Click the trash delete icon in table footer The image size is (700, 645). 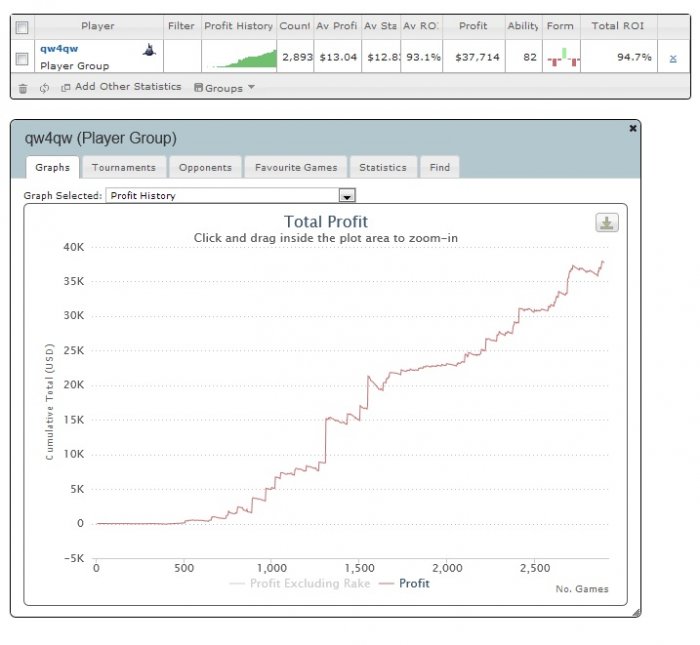(23, 88)
